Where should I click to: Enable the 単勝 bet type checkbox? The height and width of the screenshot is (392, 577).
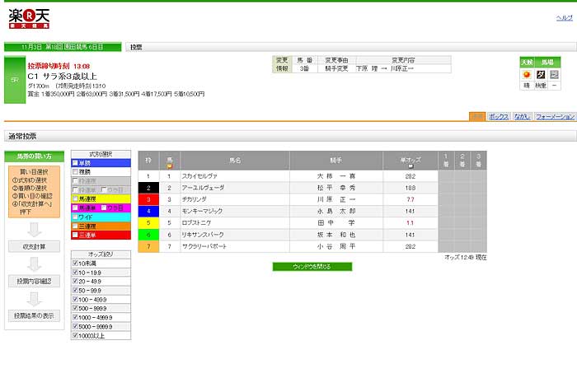(75, 162)
